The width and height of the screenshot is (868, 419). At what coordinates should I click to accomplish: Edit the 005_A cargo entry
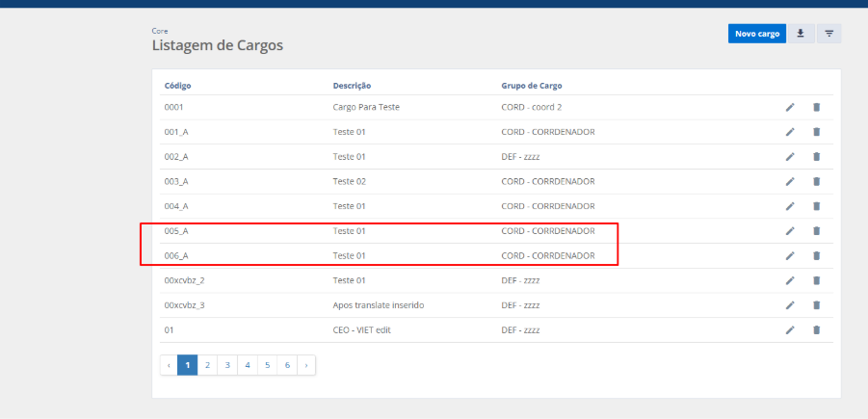790,231
